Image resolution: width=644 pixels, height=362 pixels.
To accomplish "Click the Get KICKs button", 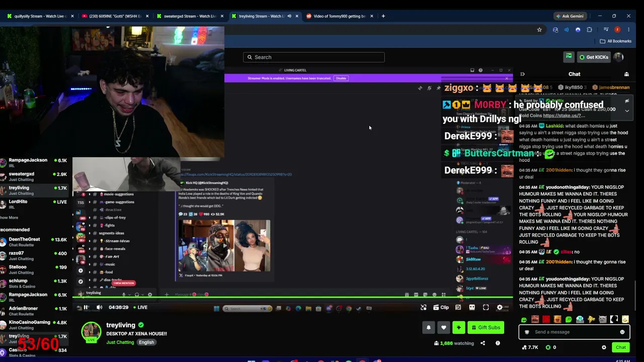I will [x=594, y=57].
